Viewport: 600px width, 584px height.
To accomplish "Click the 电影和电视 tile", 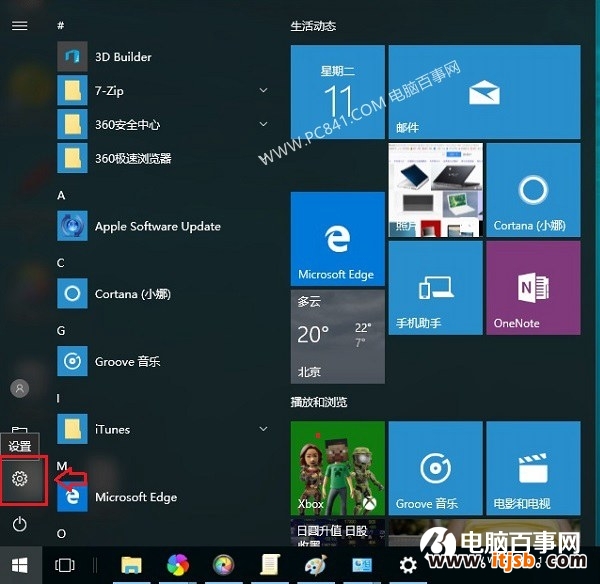I will click(x=532, y=467).
